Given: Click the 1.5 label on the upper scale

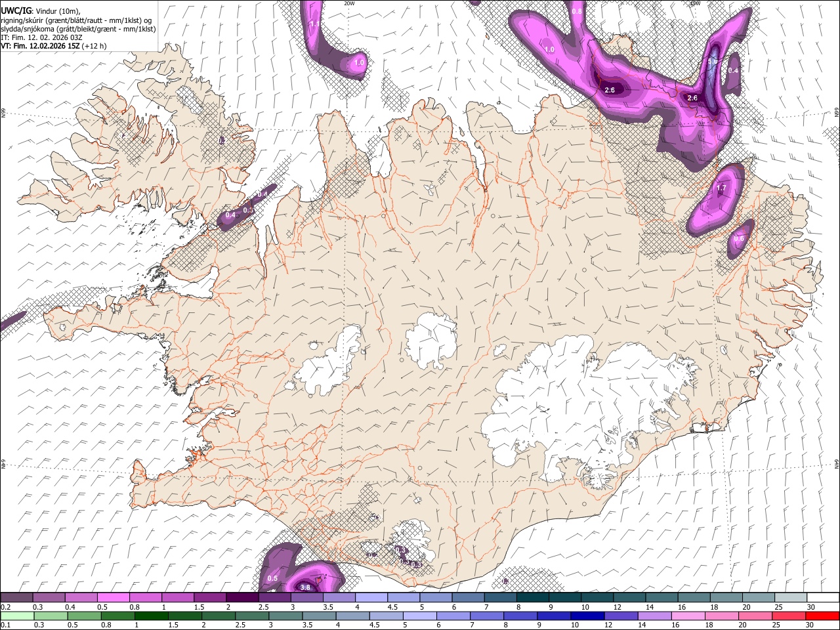Looking at the screenshot, I should point(199,607).
